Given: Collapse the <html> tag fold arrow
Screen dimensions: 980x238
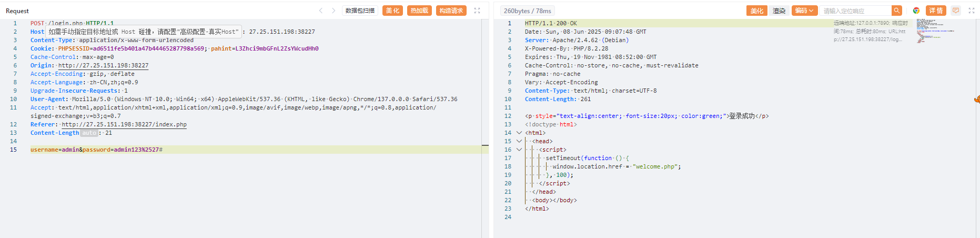Looking at the screenshot, I should coord(519,133).
